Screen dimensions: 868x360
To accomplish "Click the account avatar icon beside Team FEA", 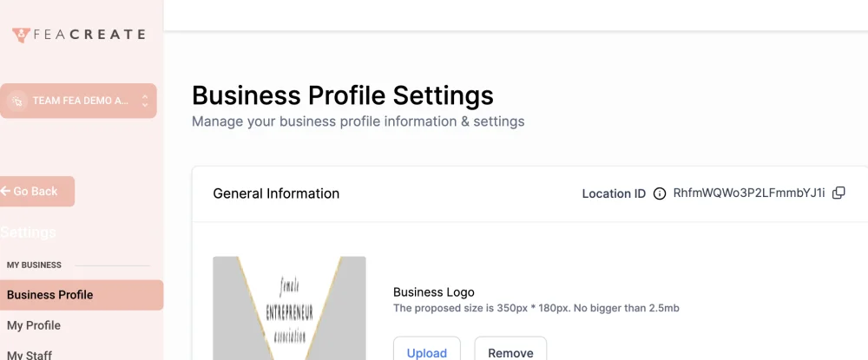I will click(17, 101).
